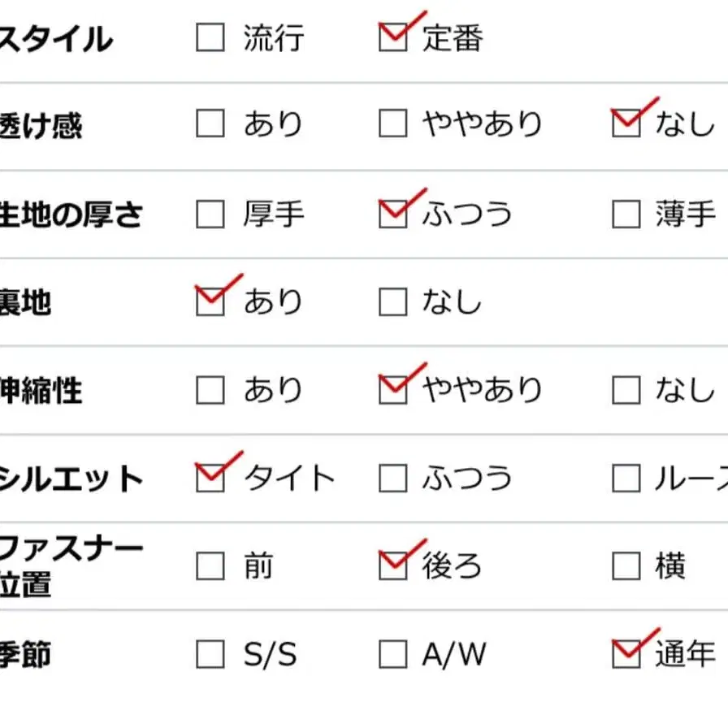Uncheck the タイト silhouette checkbox
Screen dimensions: 728x728
click(x=210, y=478)
